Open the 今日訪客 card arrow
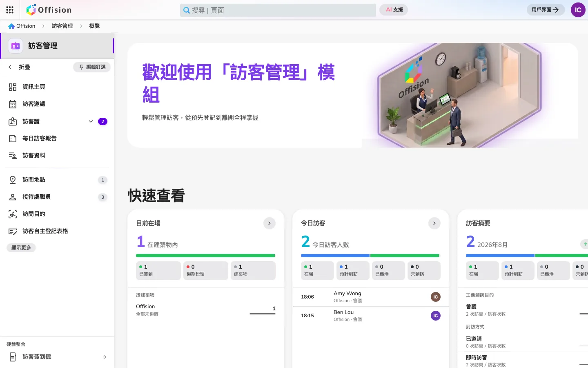Image resolution: width=588 pixels, height=368 pixels. [x=434, y=223]
